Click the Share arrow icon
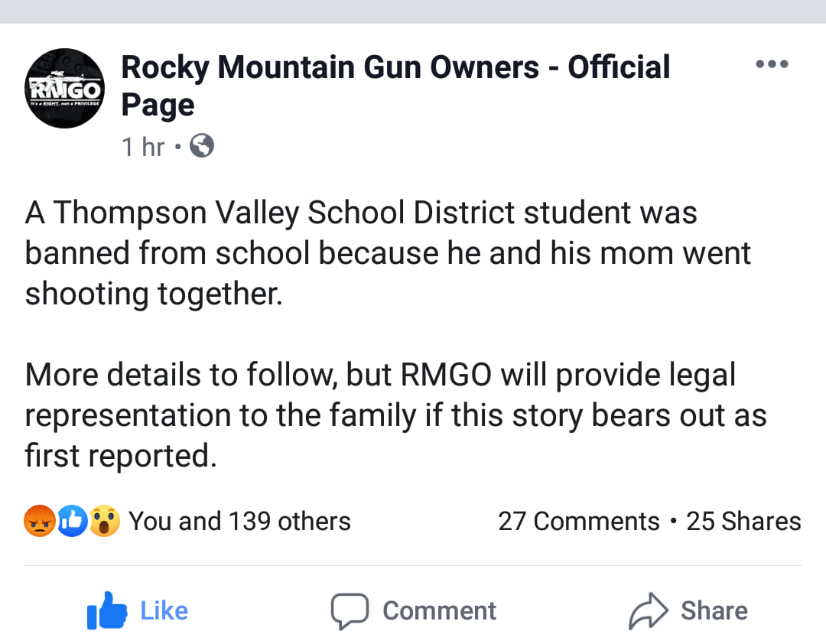The width and height of the screenshot is (826, 644). [x=649, y=611]
